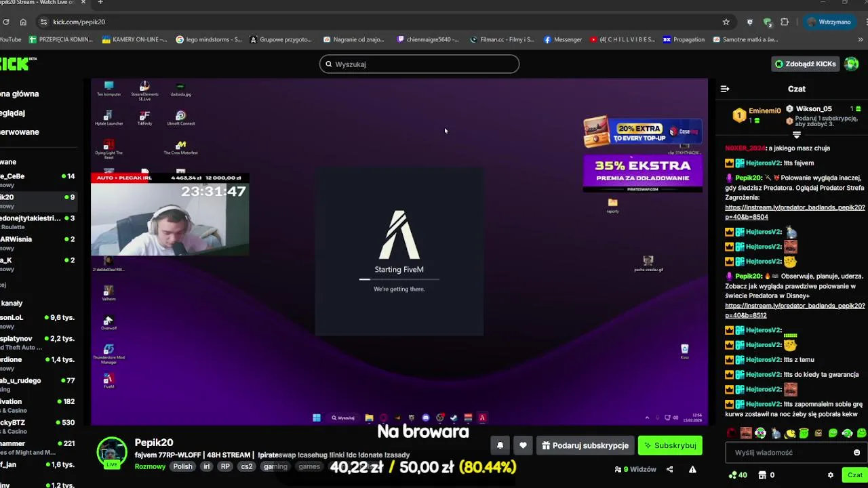Image resolution: width=868 pixels, height=488 pixels.
Task: Open the lego mindstorms bookmark
Action: (208, 39)
